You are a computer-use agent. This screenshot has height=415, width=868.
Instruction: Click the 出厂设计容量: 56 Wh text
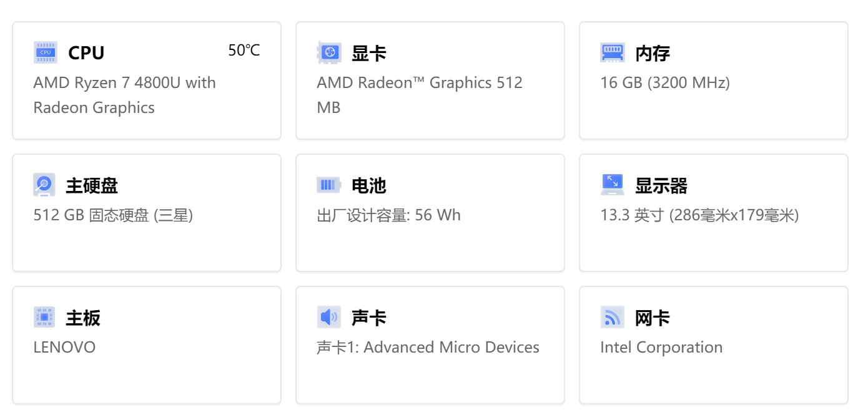point(388,215)
